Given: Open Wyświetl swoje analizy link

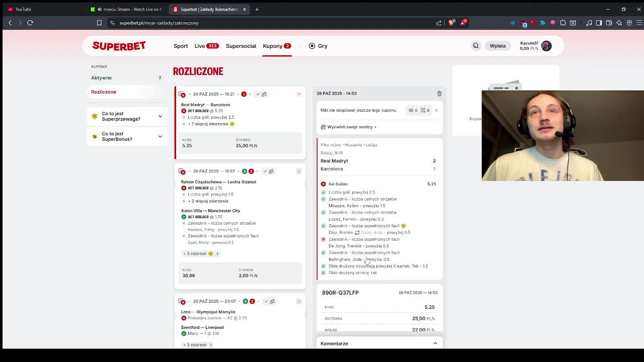Looking at the screenshot, I should (x=349, y=127).
